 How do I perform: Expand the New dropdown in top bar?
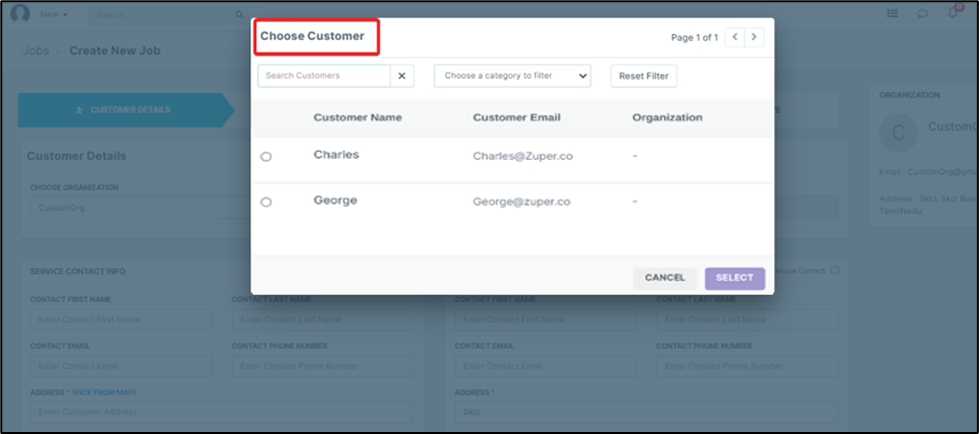pyautogui.click(x=54, y=15)
